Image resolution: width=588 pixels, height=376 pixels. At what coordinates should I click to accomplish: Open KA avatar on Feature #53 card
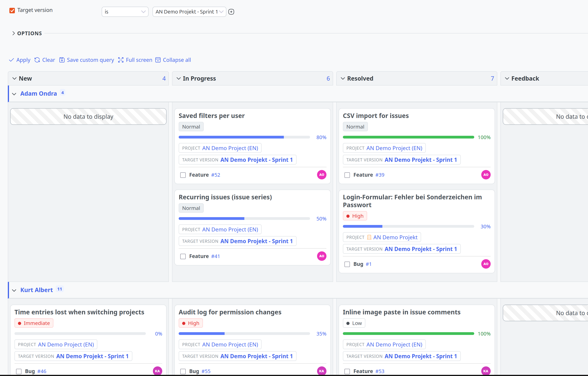tap(486, 371)
